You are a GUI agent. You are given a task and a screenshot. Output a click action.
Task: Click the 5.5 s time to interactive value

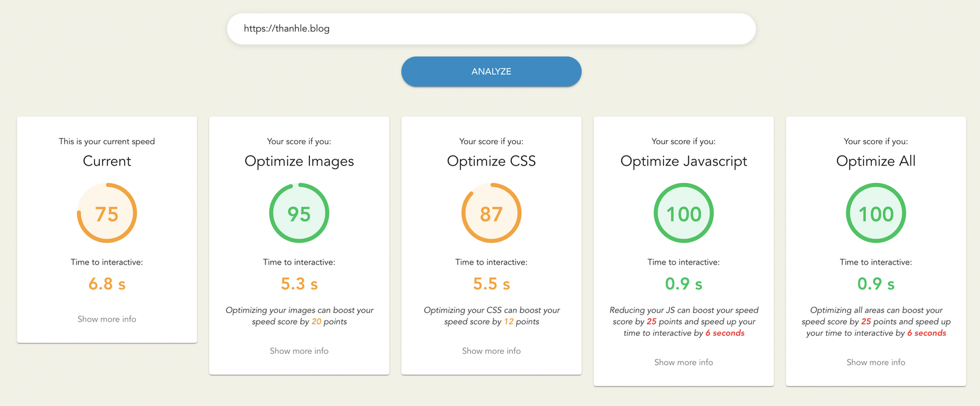click(x=491, y=284)
